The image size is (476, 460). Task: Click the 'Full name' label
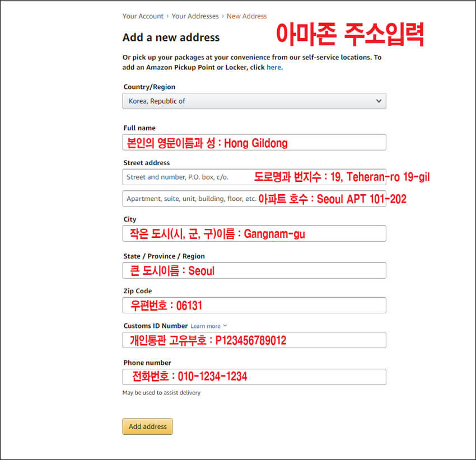[x=139, y=128]
